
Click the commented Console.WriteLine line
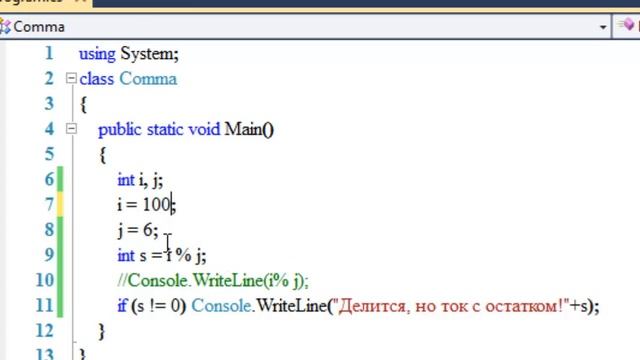pyautogui.click(x=213, y=281)
